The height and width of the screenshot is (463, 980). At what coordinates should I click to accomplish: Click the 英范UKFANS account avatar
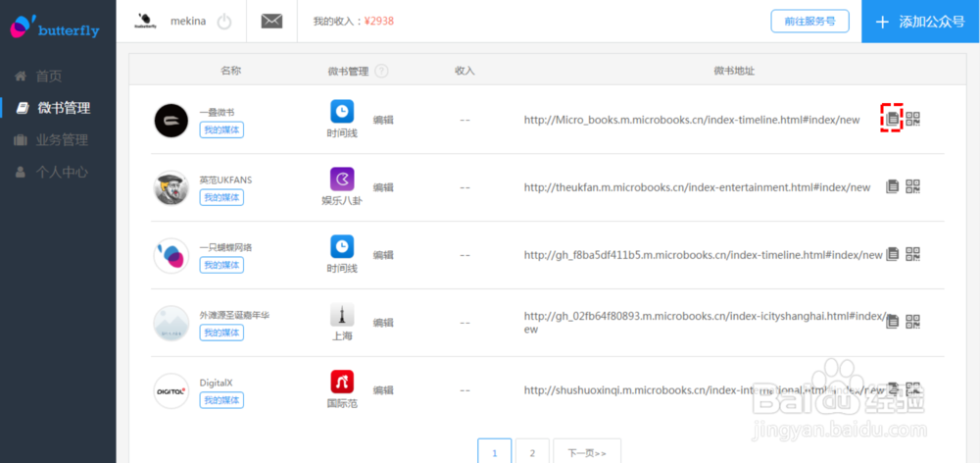click(171, 187)
